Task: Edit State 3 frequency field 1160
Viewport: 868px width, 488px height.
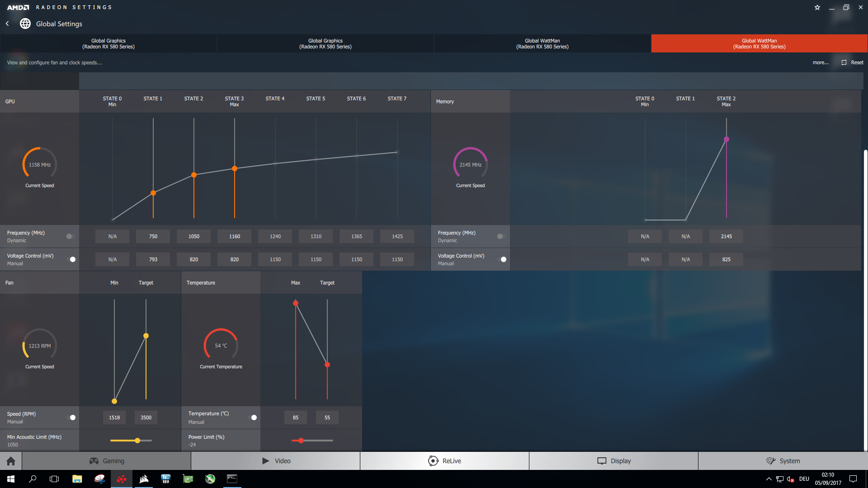Action: coord(235,236)
